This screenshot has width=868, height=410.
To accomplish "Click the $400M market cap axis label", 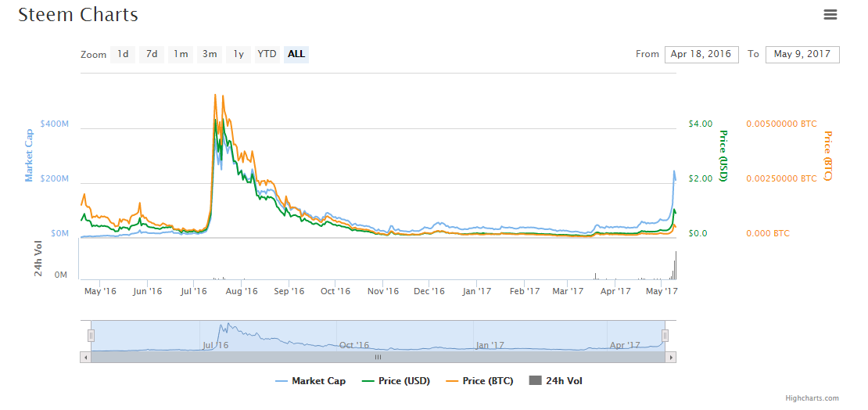I will pos(55,124).
